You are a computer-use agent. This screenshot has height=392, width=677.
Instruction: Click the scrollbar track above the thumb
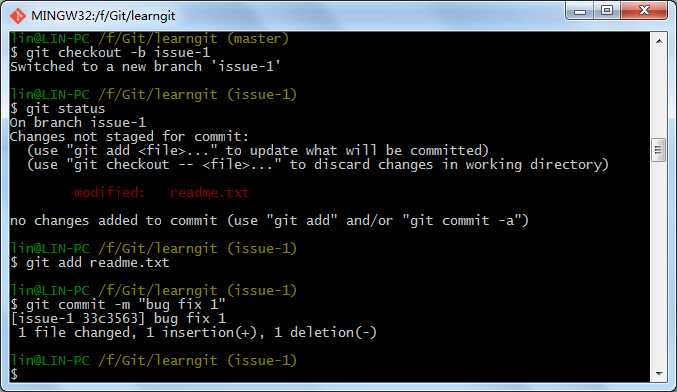(659, 93)
